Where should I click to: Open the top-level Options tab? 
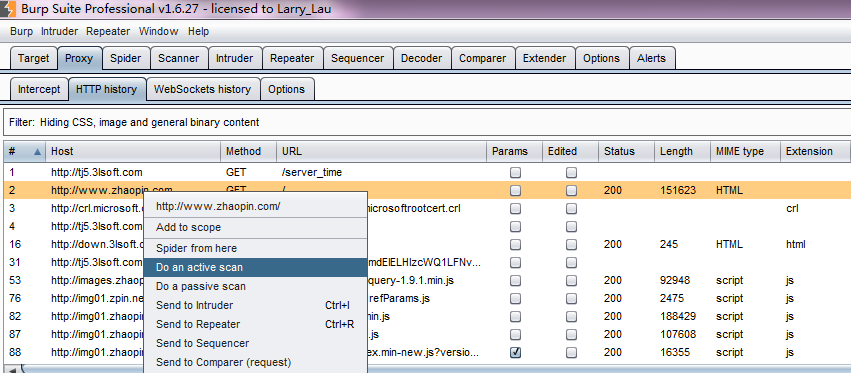tap(601, 58)
